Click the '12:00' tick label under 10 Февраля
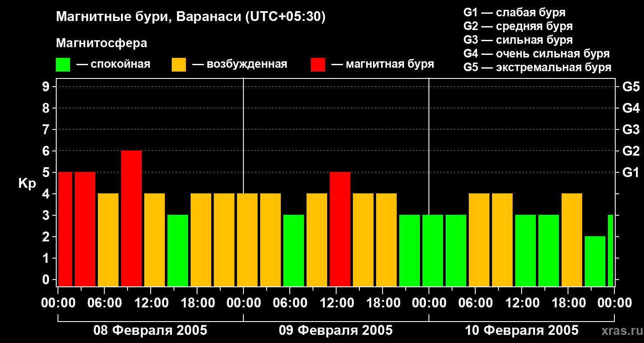 pyautogui.click(x=522, y=303)
